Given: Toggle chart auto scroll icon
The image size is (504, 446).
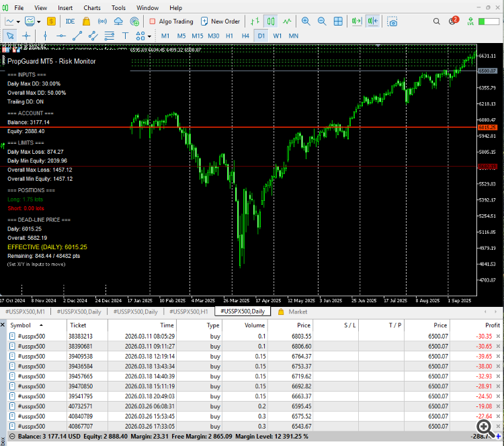Looking at the screenshot, I should pyautogui.click(x=356, y=21).
